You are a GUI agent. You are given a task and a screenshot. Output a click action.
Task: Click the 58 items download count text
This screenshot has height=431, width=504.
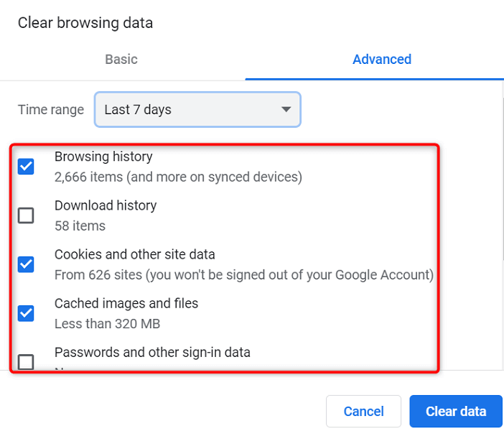coord(80,226)
